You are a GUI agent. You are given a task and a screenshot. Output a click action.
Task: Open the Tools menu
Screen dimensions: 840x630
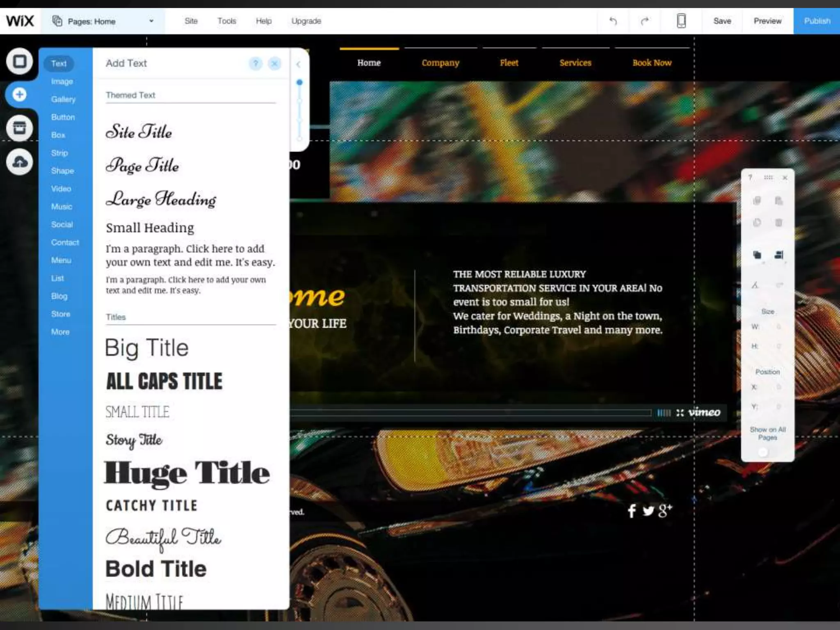(x=226, y=21)
